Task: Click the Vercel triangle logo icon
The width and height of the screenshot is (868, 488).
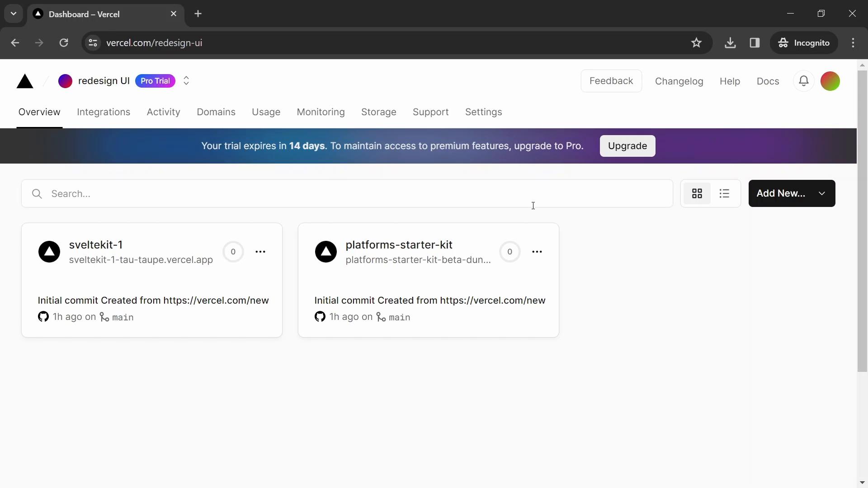Action: click(24, 80)
